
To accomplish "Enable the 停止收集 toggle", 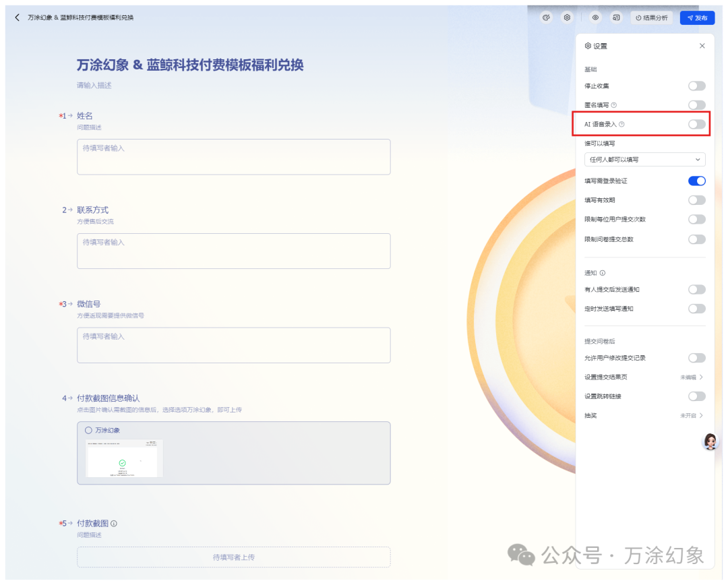I will coord(697,86).
